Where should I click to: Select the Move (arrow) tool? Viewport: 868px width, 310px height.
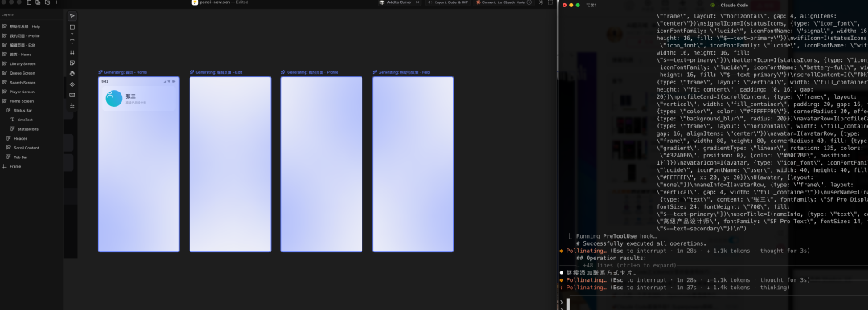click(x=72, y=17)
